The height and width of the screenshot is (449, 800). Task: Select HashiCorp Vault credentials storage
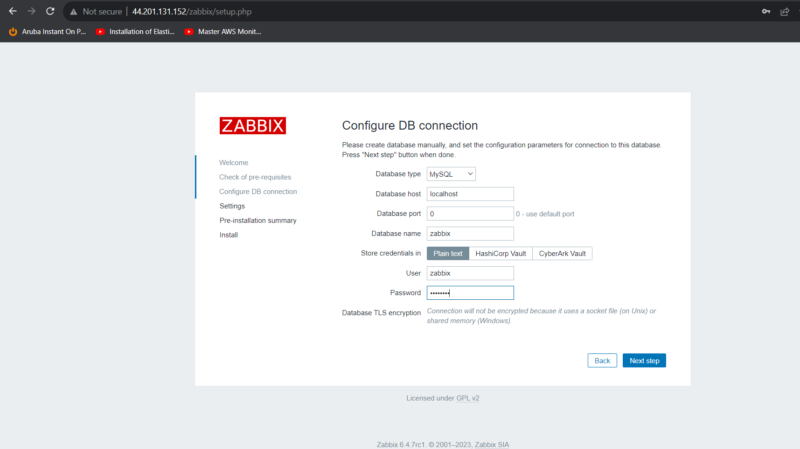[500, 254]
